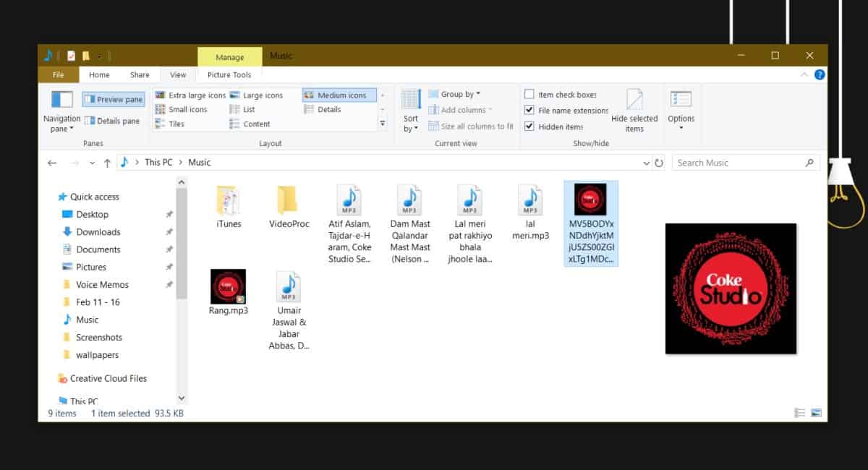Open the Picture Tools tab

(x=229, y=74)
